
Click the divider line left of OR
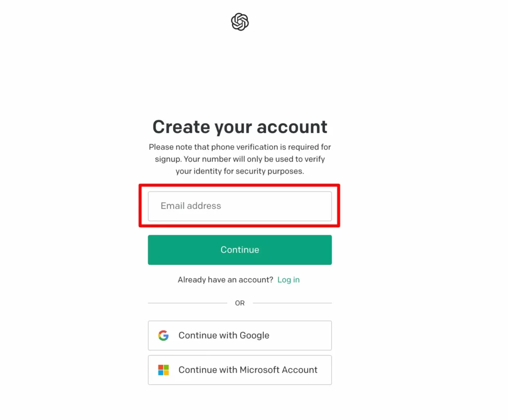(187, 303)
